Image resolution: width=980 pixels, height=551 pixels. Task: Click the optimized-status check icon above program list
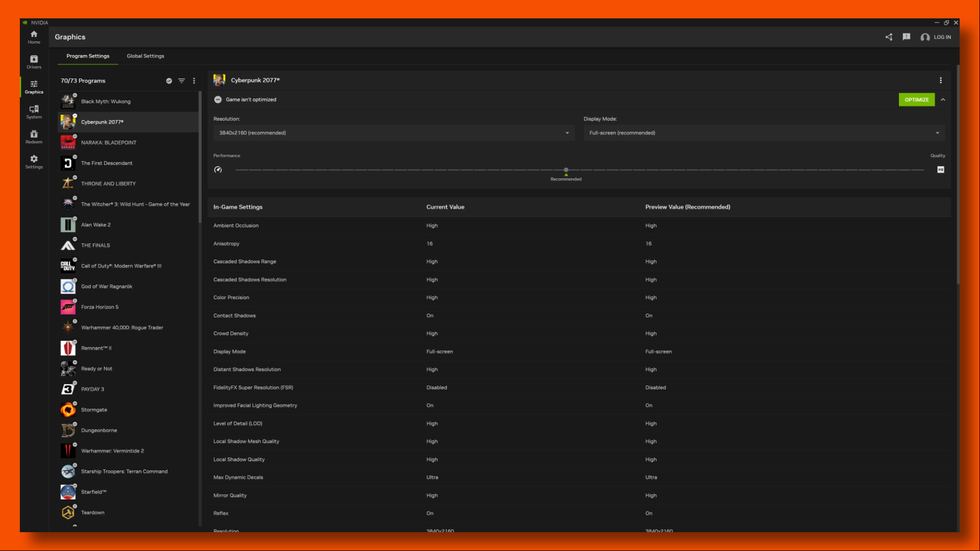point(169,81)
